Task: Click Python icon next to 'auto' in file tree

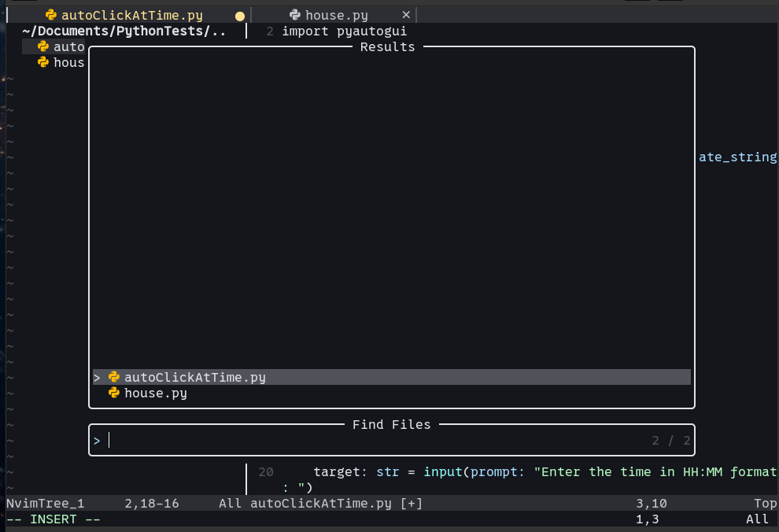Action: [x=43, y=46]
